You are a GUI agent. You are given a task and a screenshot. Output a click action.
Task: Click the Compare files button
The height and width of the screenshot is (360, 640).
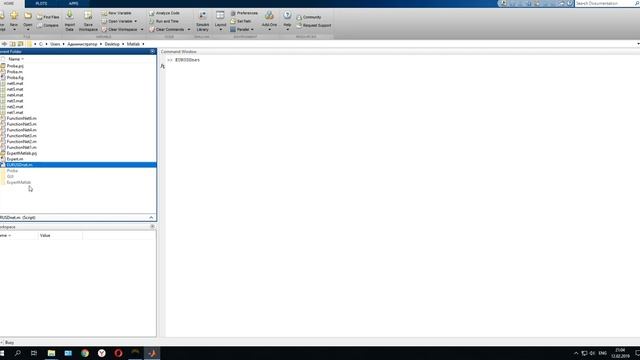pos(48,25)
